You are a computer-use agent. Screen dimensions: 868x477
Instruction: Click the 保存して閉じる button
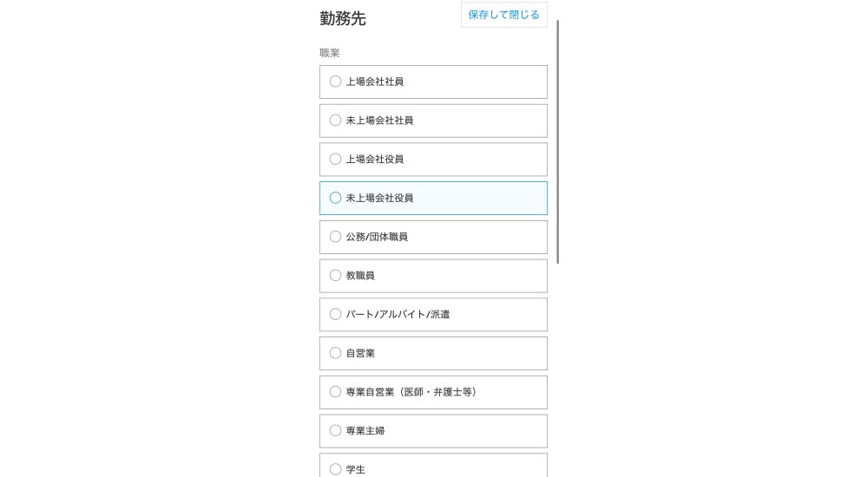(503, 15)
